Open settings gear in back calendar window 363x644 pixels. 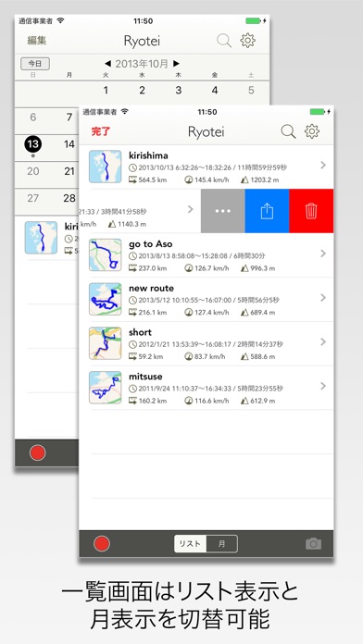click(248, 41)
